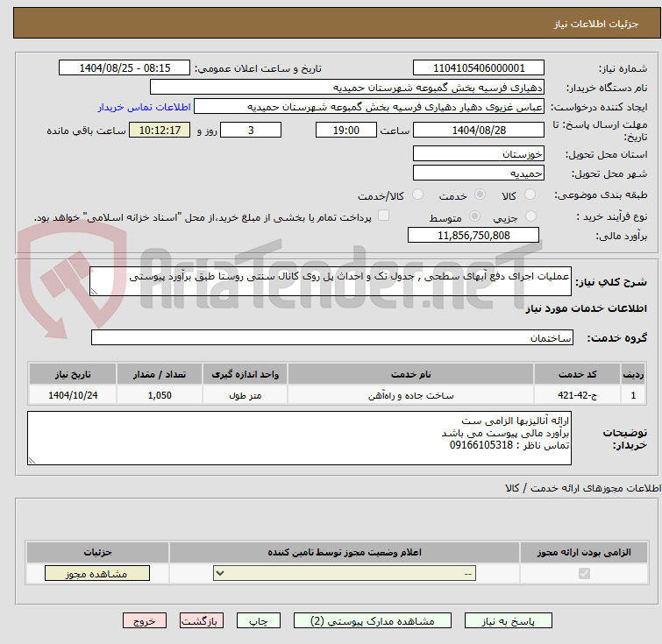This screenshot has height=644, width=662.
Task: Select the جزیی purchase type radio
Action: [x=530, y=216]
